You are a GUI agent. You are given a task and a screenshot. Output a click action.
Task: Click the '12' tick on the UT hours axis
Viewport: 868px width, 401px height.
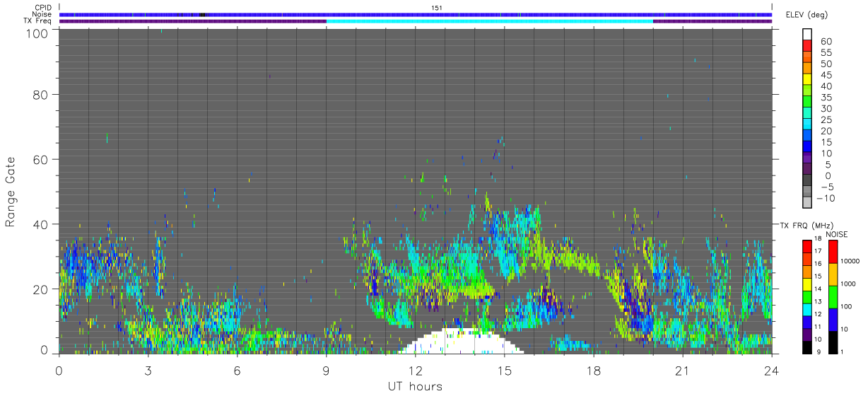pos(416,371)
